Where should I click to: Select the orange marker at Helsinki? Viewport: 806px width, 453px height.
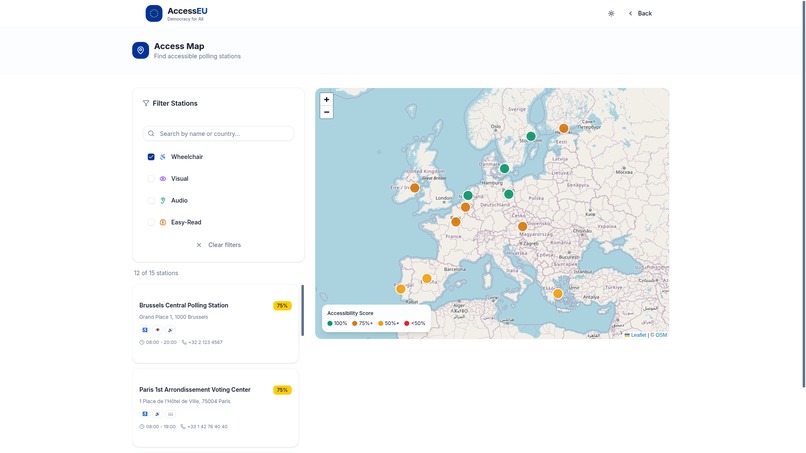click(x=564, y=128)
